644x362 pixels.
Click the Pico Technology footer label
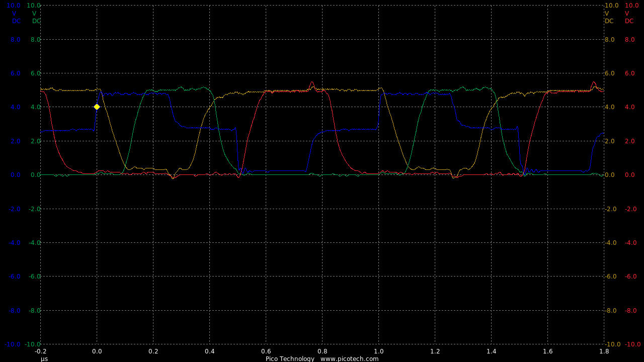click(x=290, y=358)
